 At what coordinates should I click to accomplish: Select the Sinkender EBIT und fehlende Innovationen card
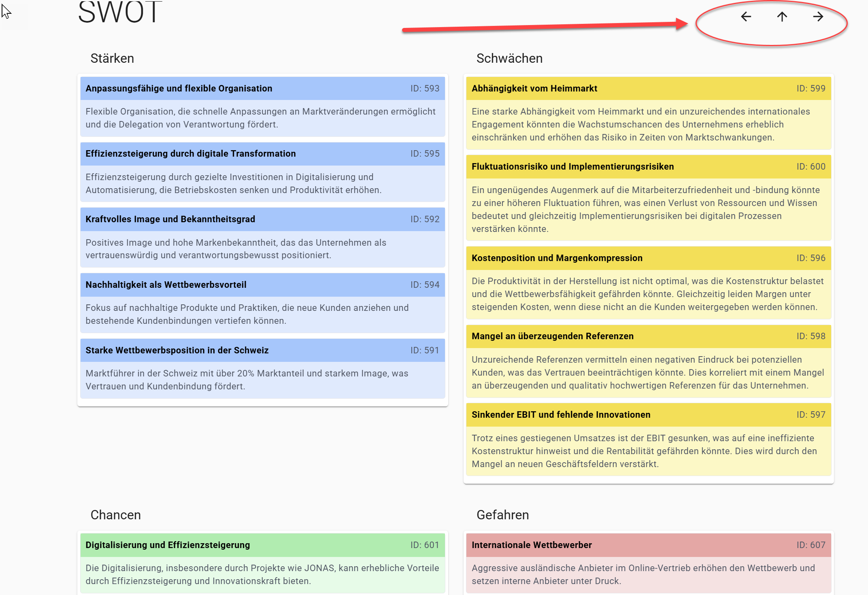tap(561, 414)
